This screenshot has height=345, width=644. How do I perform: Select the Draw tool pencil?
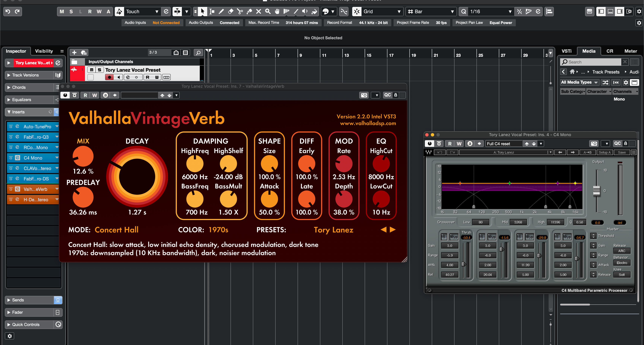(221, 12)
